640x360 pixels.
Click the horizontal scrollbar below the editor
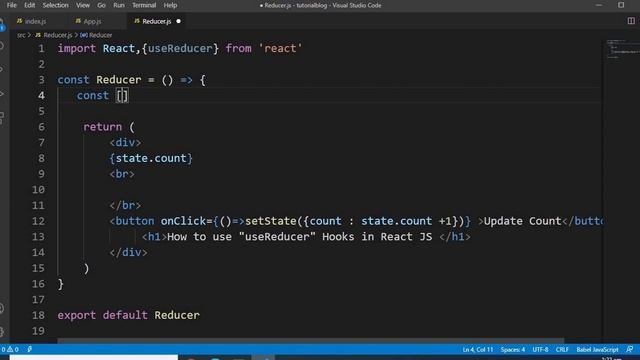tap(310, 340)
